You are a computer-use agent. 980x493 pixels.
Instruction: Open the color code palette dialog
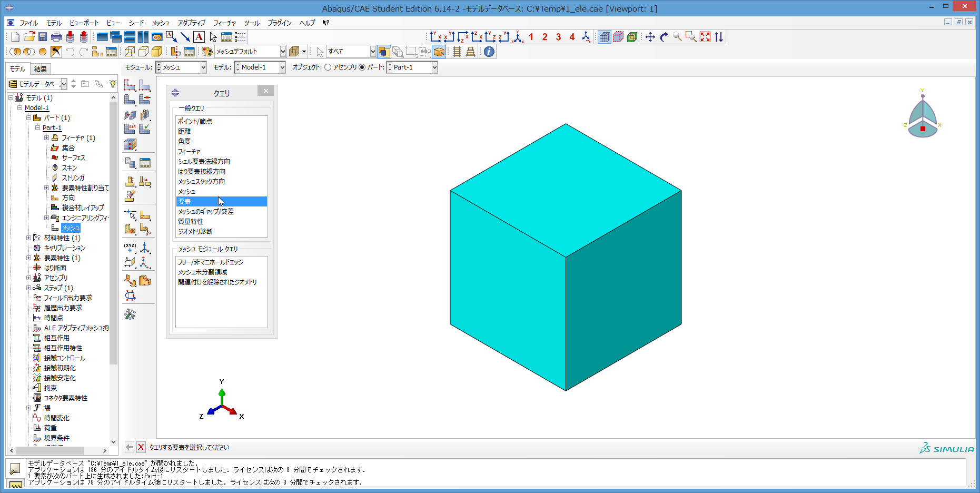[207, 52]
